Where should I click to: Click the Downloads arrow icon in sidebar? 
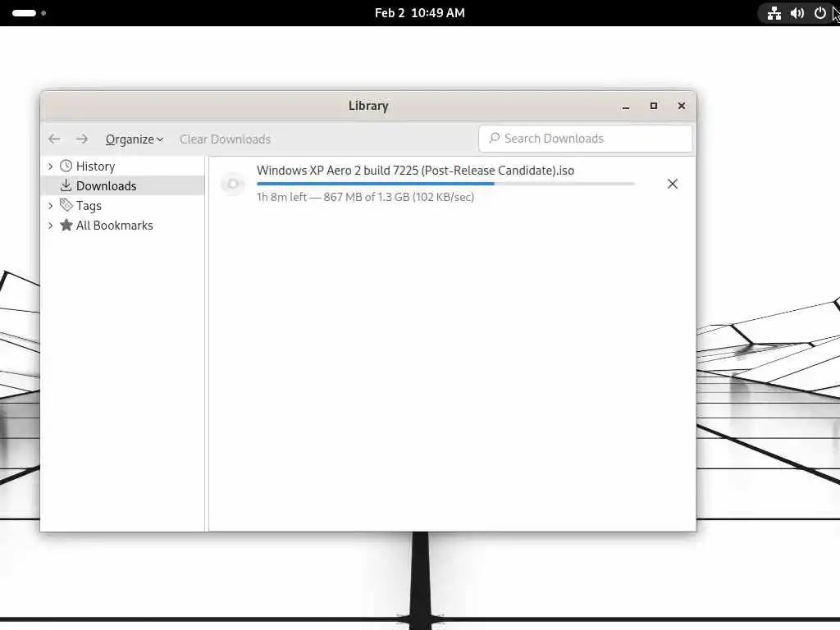tap(66, 185)
